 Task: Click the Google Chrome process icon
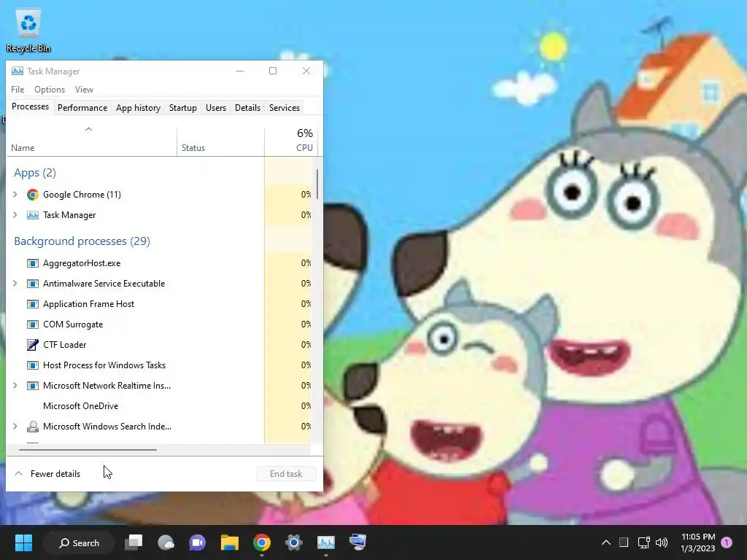(32, 194)
